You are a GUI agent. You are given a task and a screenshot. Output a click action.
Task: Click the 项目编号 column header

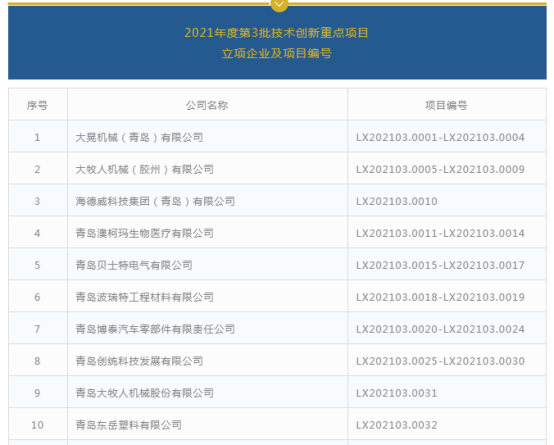point(446,105)
